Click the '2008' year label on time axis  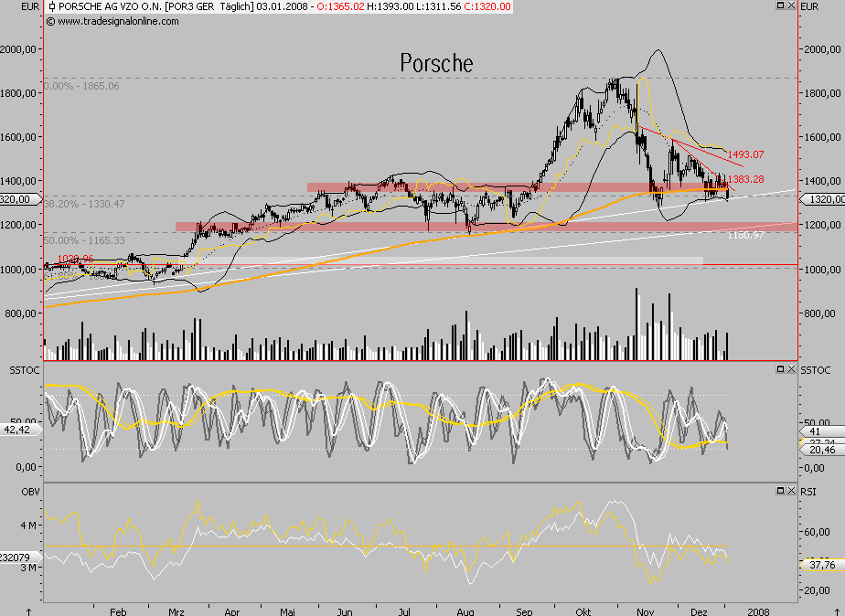pos(758,611)
